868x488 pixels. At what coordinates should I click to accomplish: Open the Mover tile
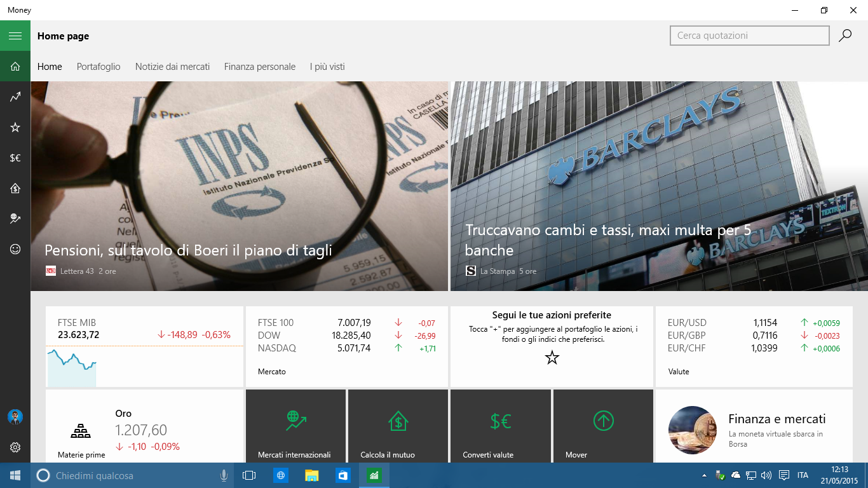(x=603, y=426)
